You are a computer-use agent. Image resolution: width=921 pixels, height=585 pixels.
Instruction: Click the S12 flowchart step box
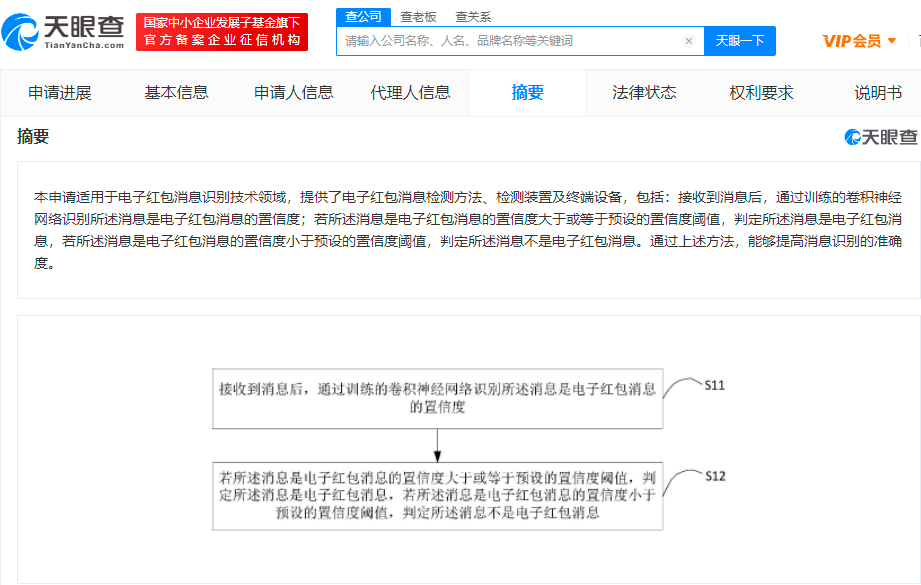coord(438,496)
